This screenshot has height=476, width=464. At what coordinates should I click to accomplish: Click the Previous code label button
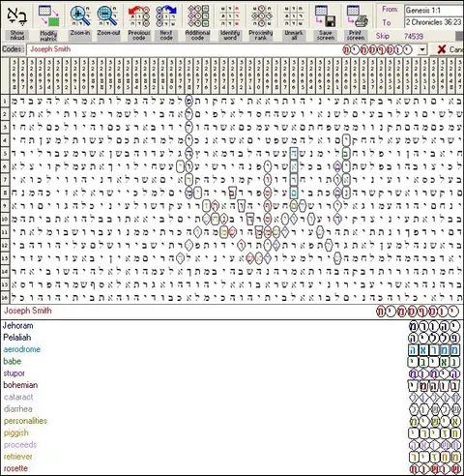tap(139, 36)
